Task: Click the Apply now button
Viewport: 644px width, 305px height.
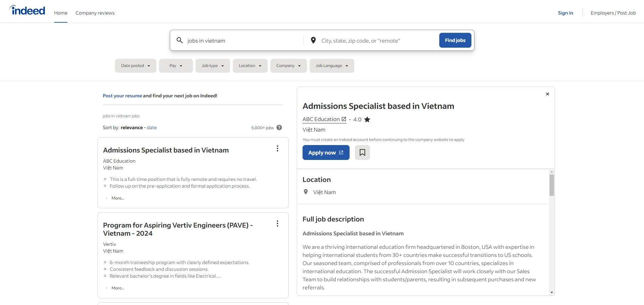Action: 326,152
